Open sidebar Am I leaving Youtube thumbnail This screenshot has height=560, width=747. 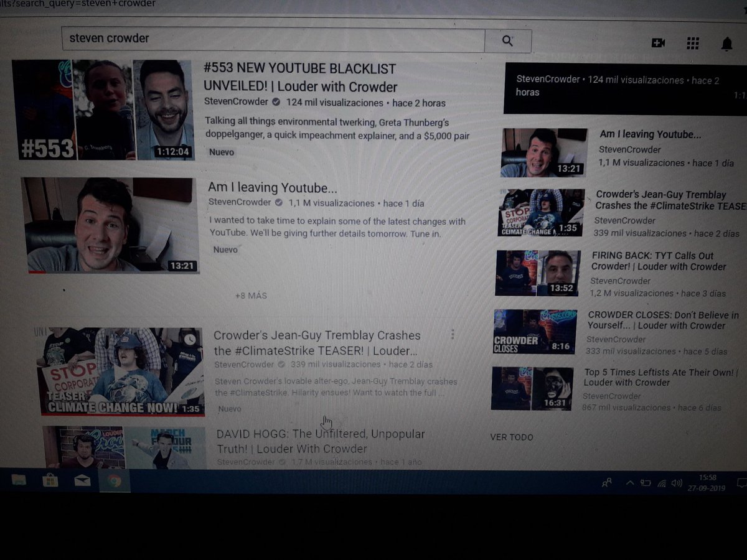click(x=544, y=152)
